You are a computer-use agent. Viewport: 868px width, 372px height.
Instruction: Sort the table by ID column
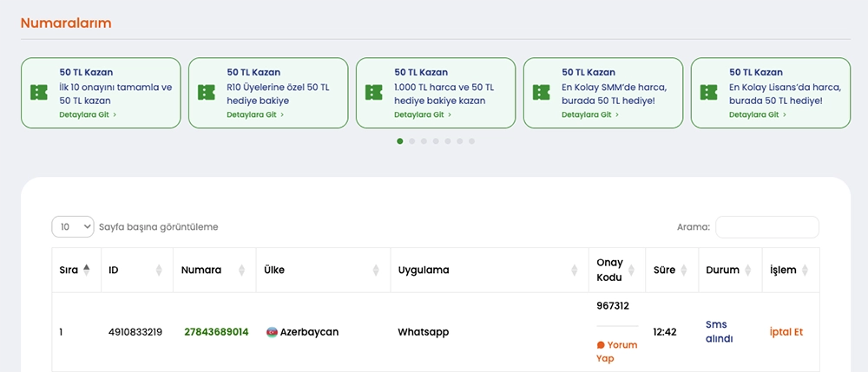[158, 270]
